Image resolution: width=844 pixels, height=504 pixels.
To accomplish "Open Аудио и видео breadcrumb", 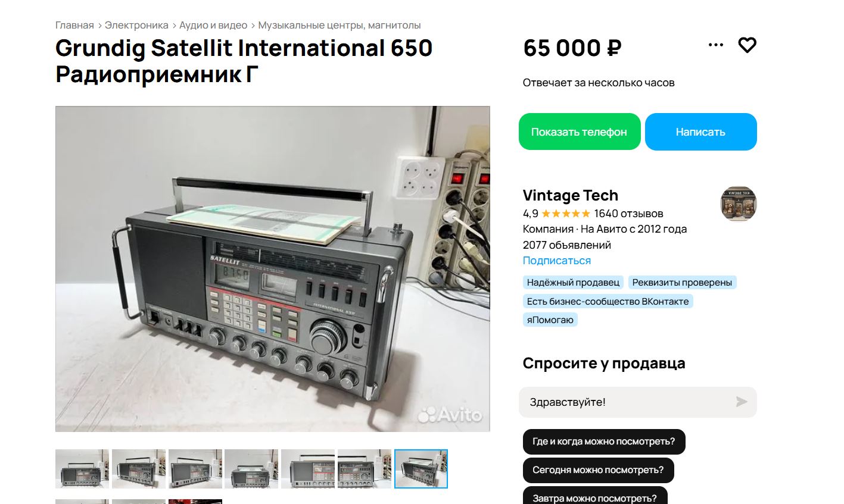I will tap(213, 25).
